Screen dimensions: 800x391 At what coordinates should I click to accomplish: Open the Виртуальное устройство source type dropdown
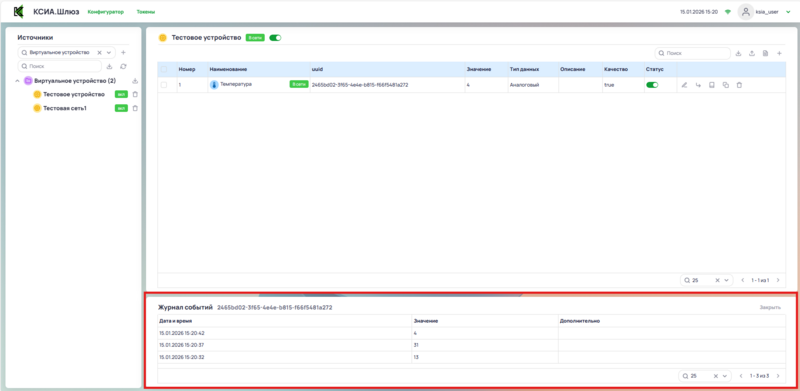(x=109, y=53)
